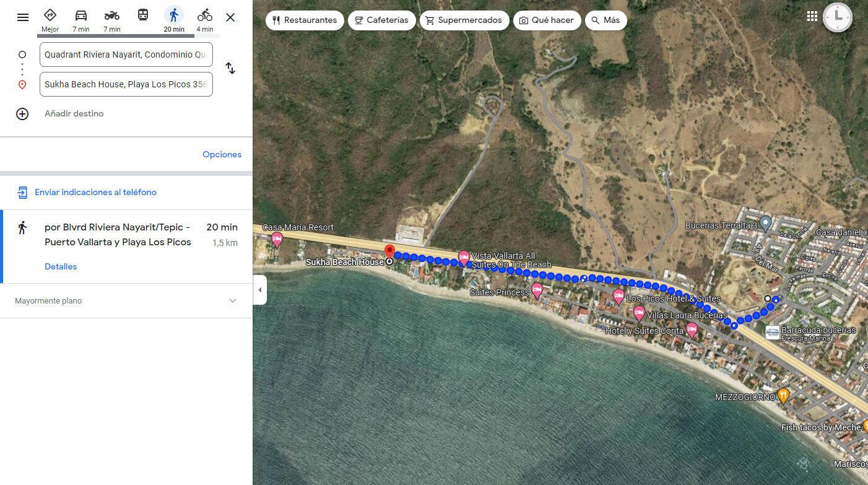Select the walking travel mode
868x485 pixels.
[174, 20]
